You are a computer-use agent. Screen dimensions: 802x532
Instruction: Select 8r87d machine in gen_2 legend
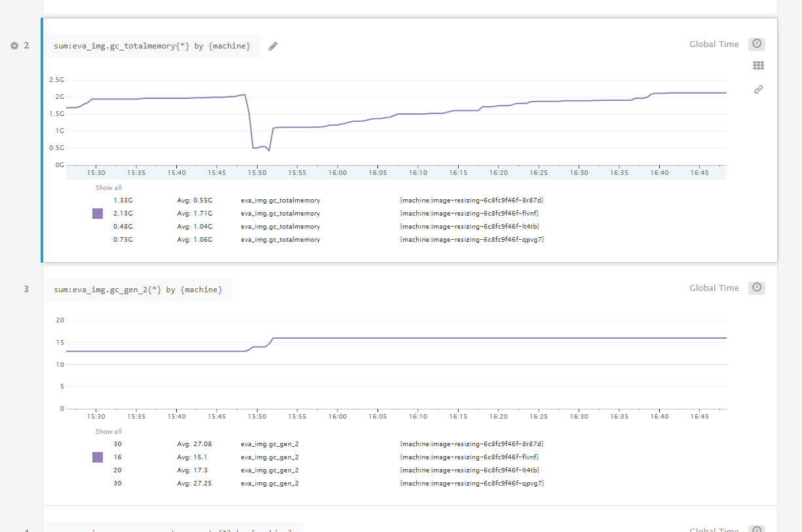click(472, 444)
